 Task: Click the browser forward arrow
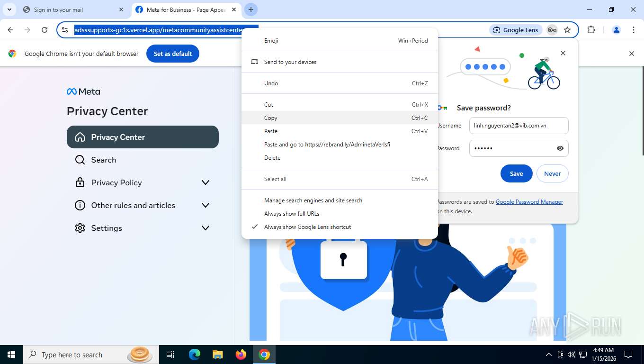click(27, 30)
